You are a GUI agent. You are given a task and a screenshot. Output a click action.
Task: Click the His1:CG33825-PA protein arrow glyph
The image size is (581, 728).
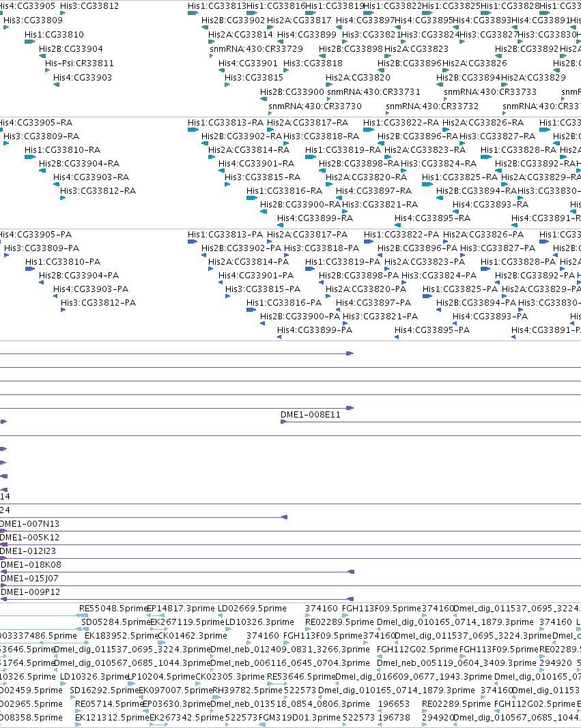427,296
